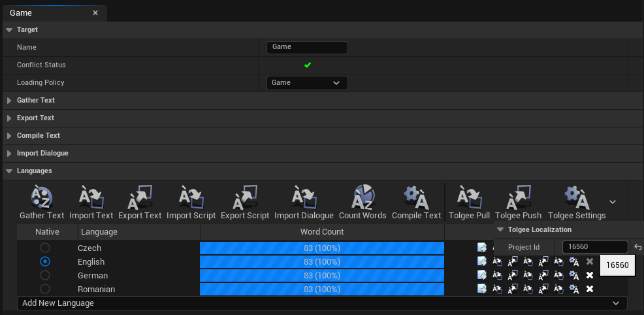This screenshot has width=644, height=315.
Task: Click the Project Id input field
Action: pyautogui.click(x=594, y=247)
